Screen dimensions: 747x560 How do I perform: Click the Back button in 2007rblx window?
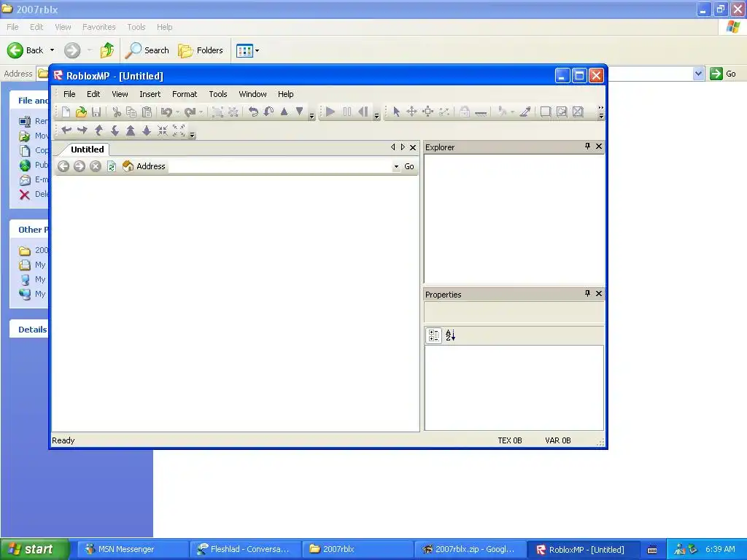[26, 50]
